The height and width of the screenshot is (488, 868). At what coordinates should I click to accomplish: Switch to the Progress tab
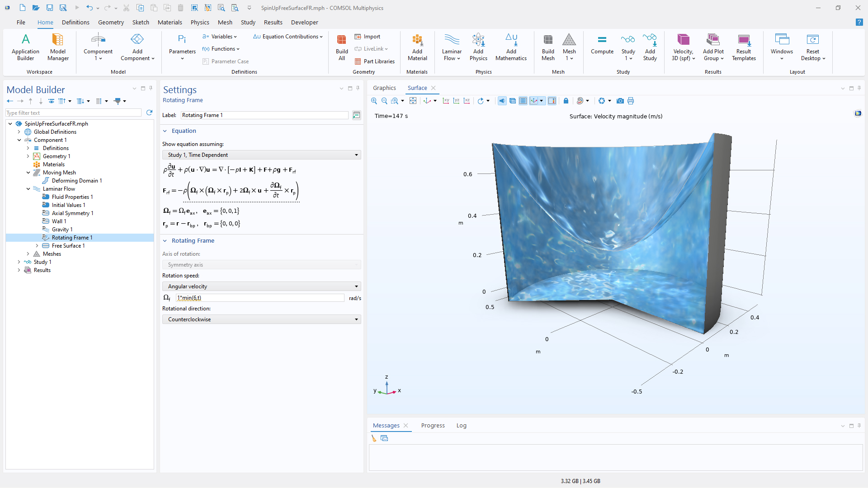433,425
